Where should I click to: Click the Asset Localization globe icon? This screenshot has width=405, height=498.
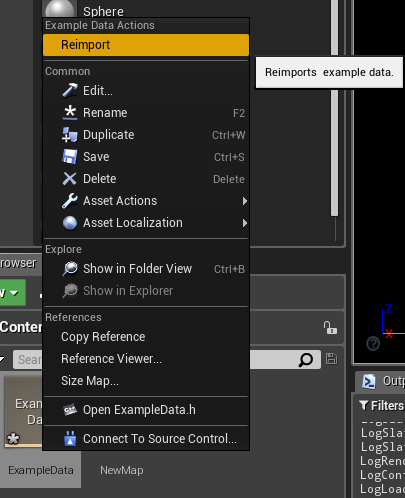tap(70, 223)
